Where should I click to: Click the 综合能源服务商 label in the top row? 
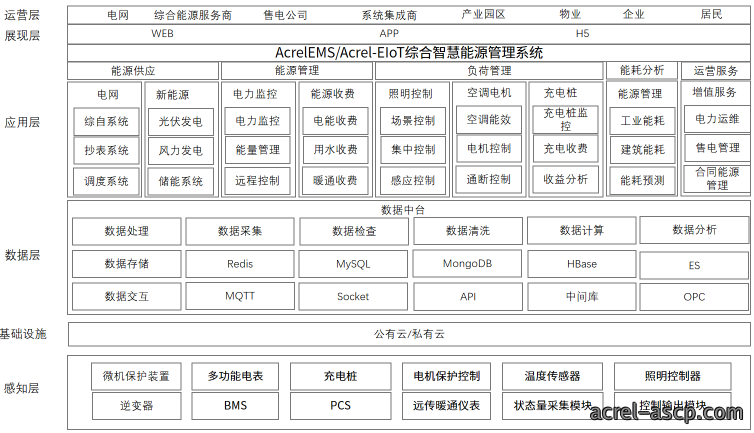coord(193,15)
